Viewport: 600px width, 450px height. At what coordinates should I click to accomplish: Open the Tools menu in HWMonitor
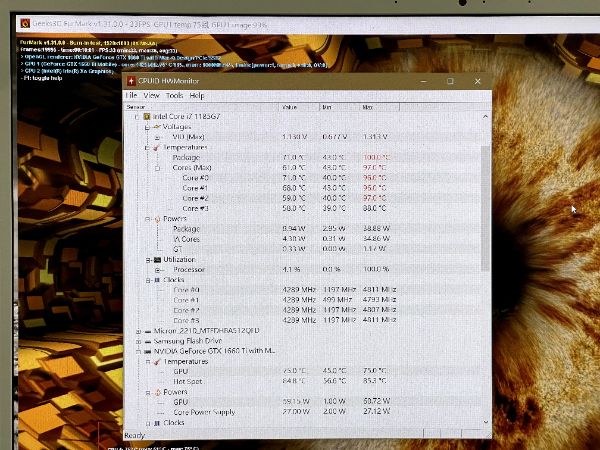(174, 95)
